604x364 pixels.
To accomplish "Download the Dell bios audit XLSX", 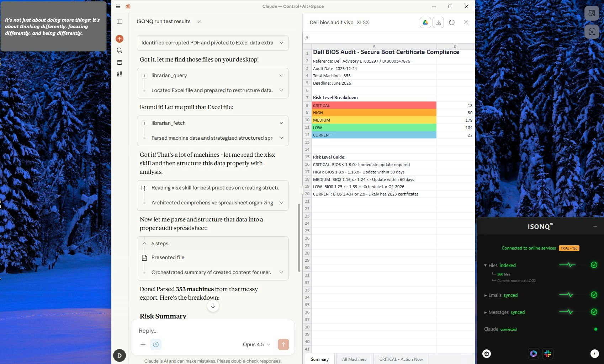I will click(x=438, y=22).
